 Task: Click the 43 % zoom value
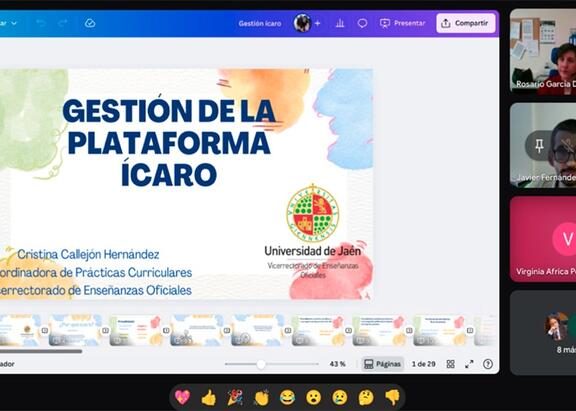[338, 364]
